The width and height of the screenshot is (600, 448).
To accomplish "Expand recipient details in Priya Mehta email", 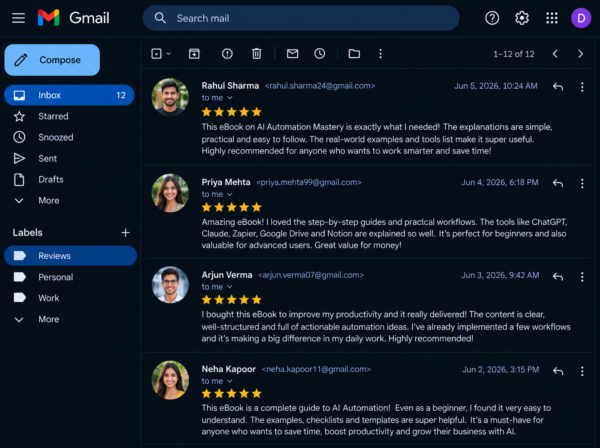I will 229,194.
